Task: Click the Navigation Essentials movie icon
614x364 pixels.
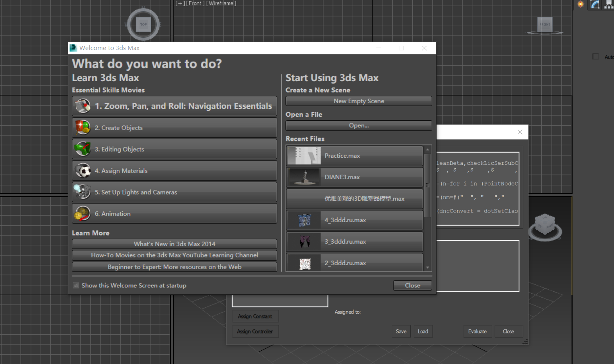Action: tap(82, 106)
